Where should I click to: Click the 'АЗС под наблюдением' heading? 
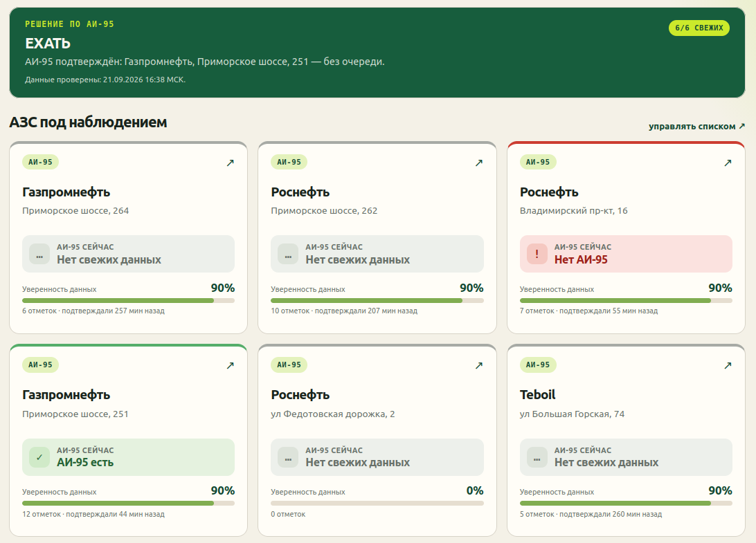point(88,122)
